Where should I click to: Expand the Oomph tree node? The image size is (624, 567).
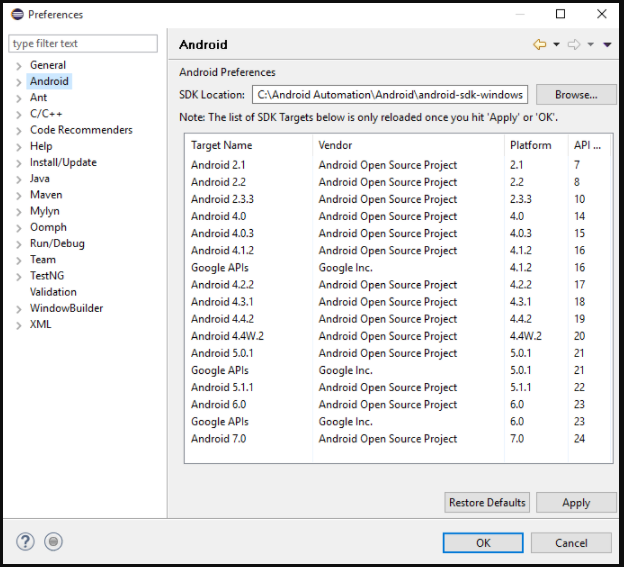pos(19,228)
